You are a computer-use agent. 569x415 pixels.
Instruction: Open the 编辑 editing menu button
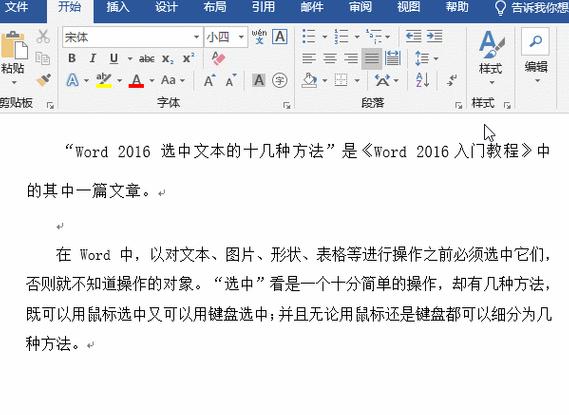tap(536, 56)
